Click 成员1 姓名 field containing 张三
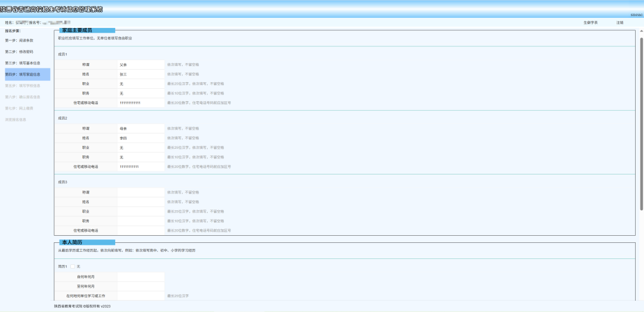 pos(141,74)
